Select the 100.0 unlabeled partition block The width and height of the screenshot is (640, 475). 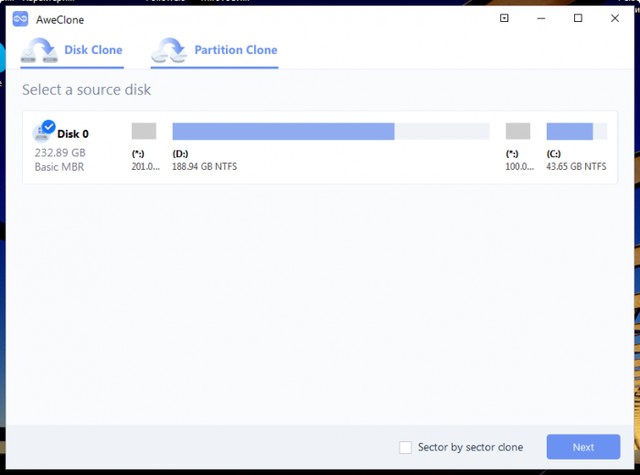[x=518, y=131]
